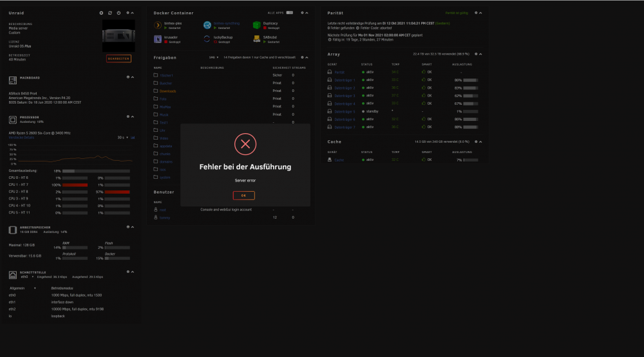Open Arbeitsspeicher settings gear
The height and width of the screenshot is (357, 644).
128,227
